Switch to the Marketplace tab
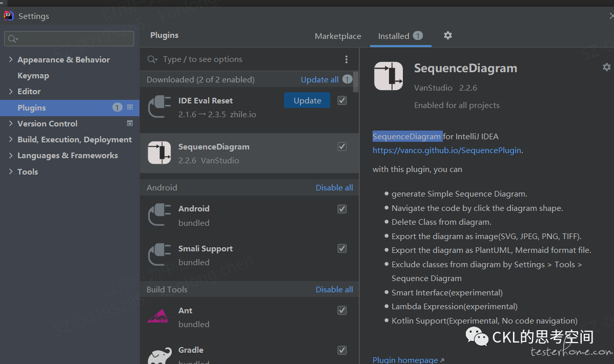 (x=338, y=36)
